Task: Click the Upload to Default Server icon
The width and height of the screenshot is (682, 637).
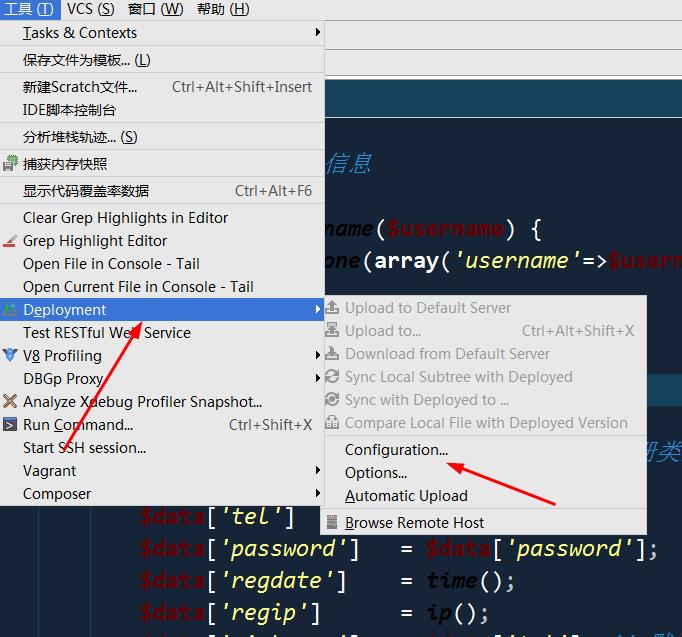Action: point(332,307)
